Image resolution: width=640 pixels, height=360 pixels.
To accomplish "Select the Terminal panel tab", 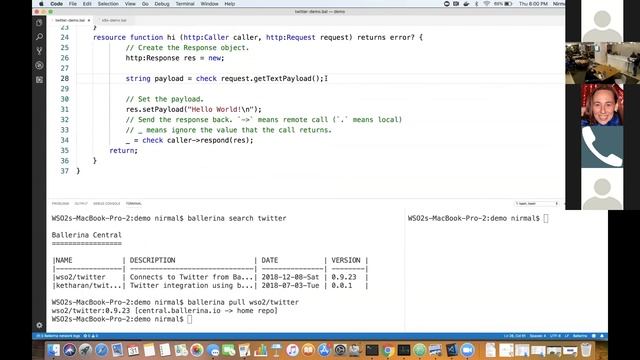I will [x=133, y=203].
